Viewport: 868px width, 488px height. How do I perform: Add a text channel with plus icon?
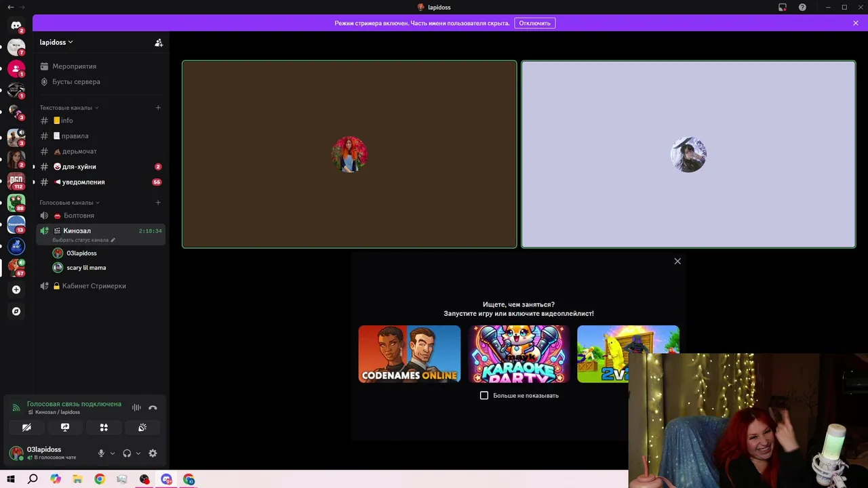coord(158,108)
